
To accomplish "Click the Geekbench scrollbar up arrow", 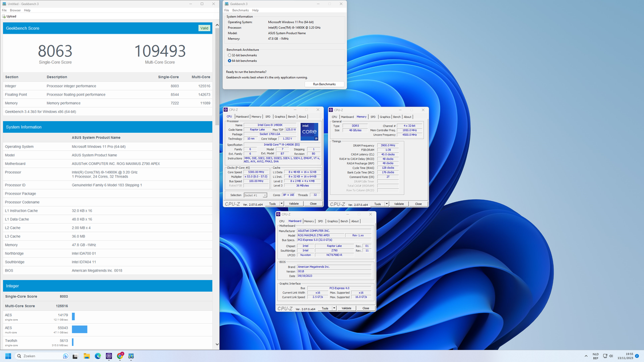I will [x=217, y=26].
